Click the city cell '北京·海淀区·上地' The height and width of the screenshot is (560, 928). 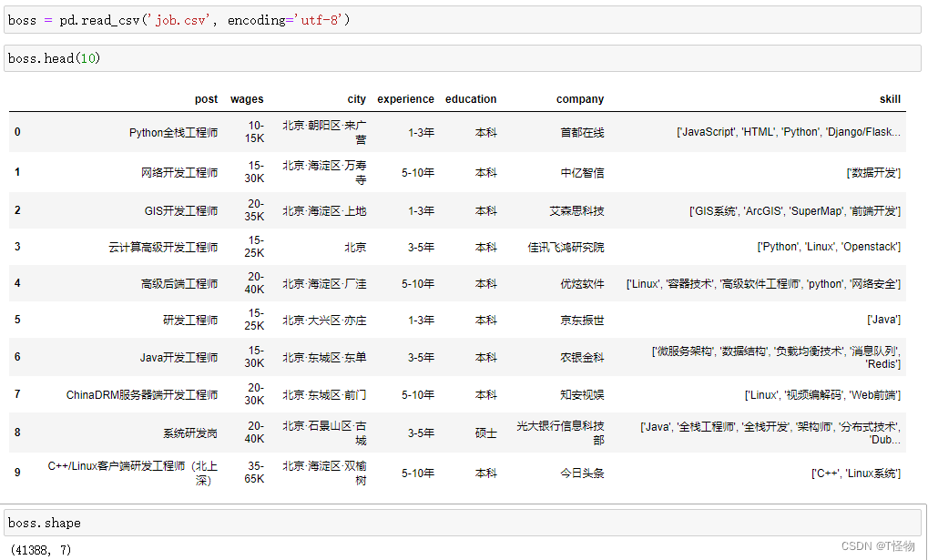(x=324, y=210)
